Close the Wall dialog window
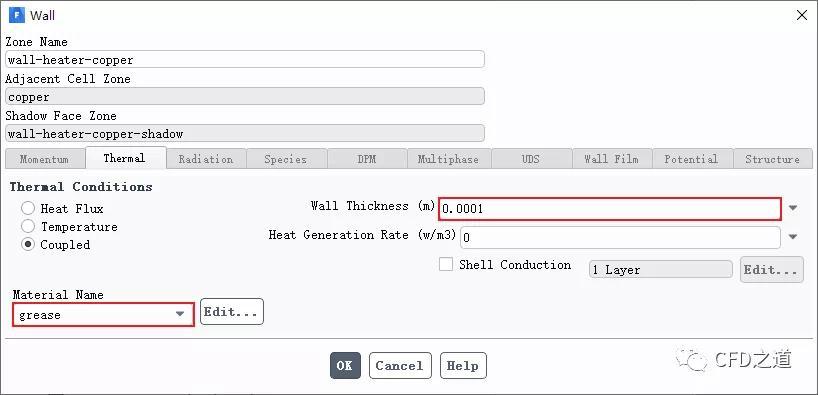 coord(802,16)
